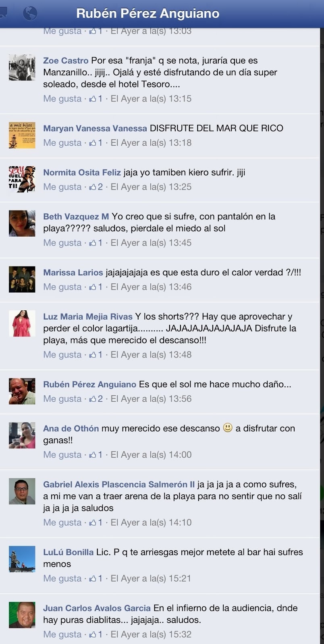Click timestamp Ayer a la(s) 13:48
This screenshot has height=644, width=324.
pos(151,355)
